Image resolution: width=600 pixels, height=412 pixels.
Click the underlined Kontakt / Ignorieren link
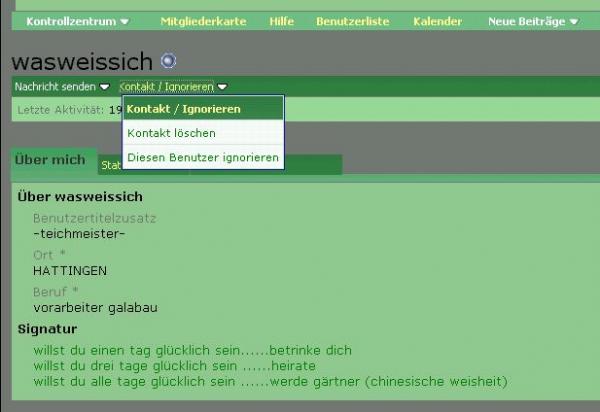tap(166, 87)
